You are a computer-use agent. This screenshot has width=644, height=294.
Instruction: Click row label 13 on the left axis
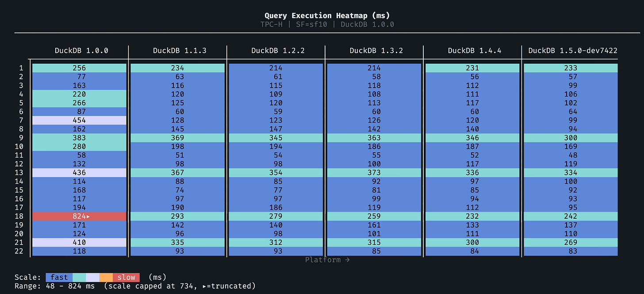[19, 173]
